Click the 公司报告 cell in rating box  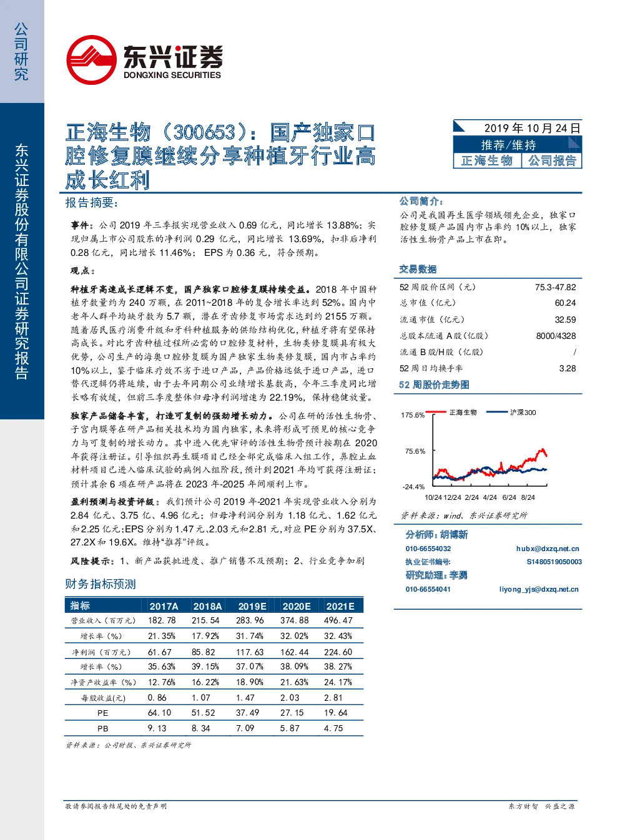(x=552, y=160)
